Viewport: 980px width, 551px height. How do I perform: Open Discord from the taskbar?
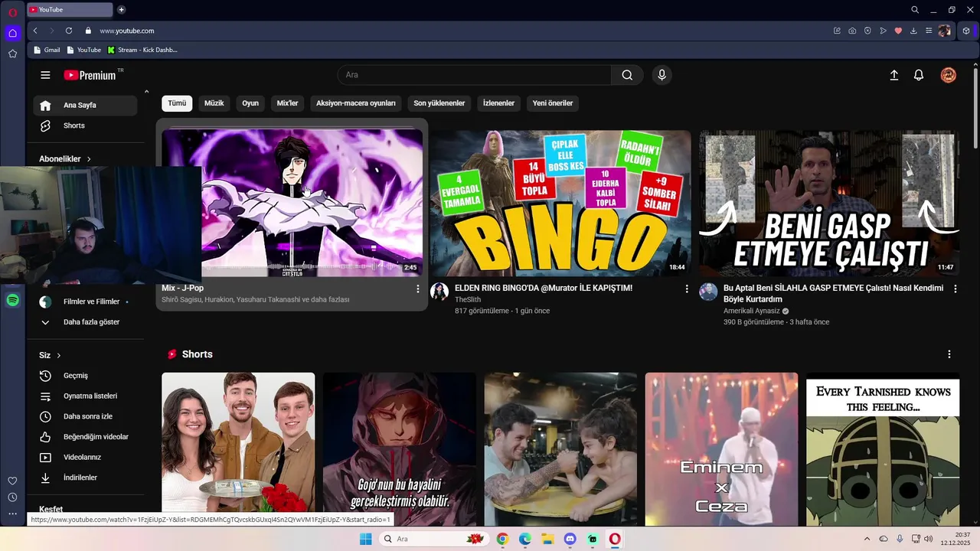pyautogui.click(x=570, y=539)
